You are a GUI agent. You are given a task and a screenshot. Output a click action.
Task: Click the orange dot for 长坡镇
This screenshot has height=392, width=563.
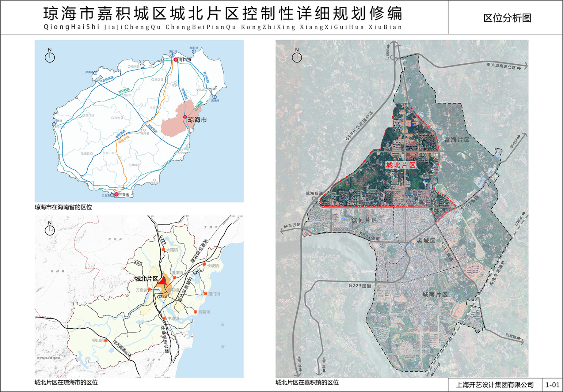click(204, 264)
